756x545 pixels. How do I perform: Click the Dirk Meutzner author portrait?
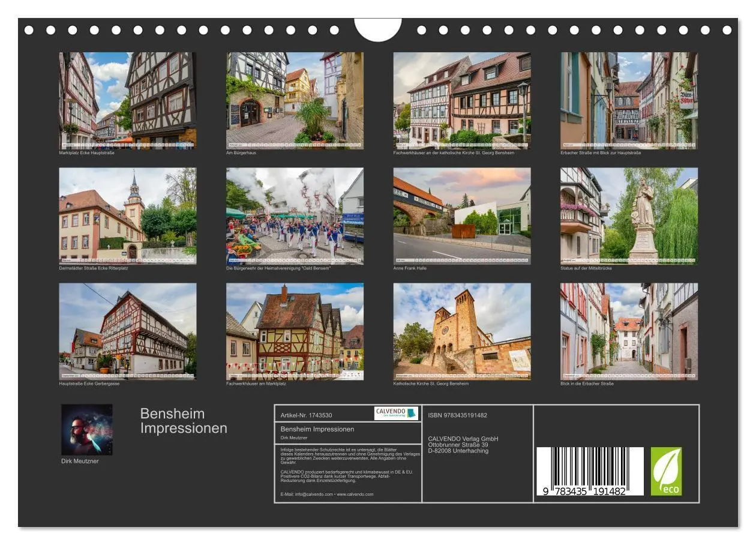87,430
